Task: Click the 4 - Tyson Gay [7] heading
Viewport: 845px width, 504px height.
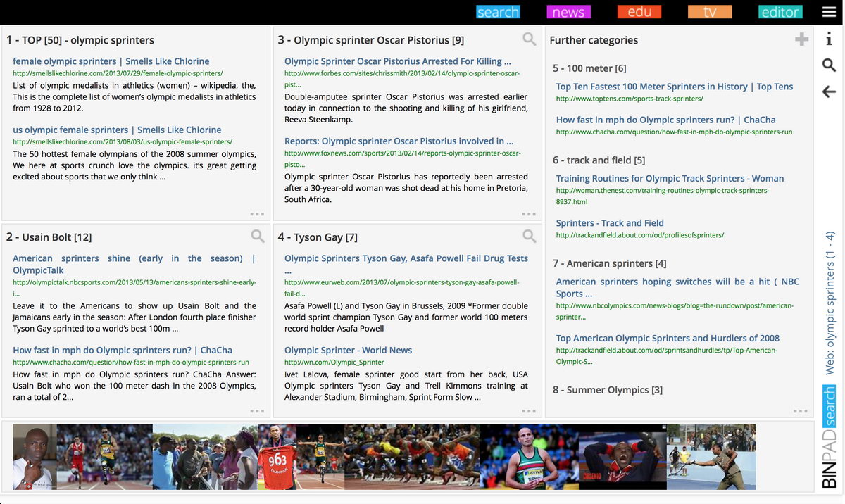Action: tap(318, 237)
